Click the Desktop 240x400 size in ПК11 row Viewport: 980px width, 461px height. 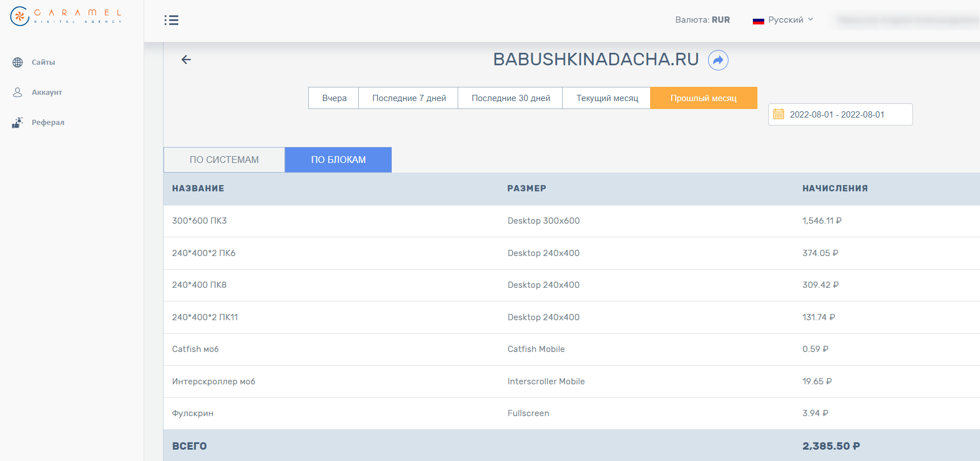(x=543, y=317)
